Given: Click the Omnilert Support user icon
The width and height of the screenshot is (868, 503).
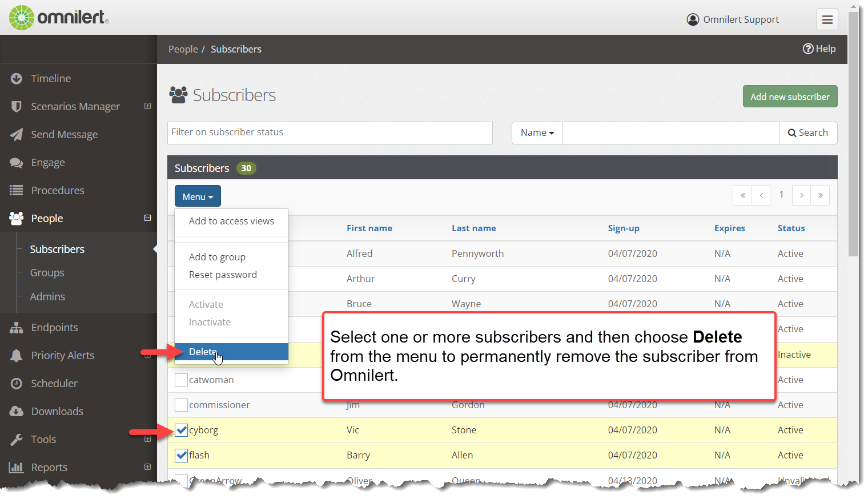Looking at the screenshot, I should [x=693, y=19].
